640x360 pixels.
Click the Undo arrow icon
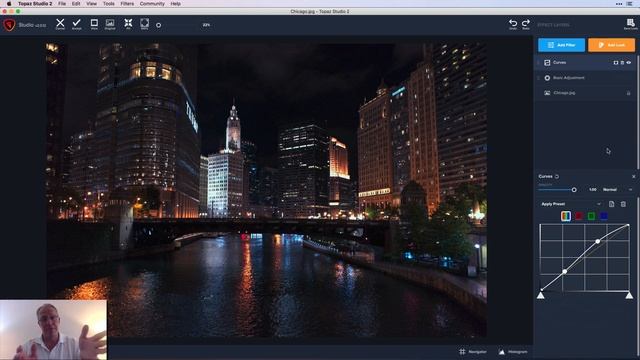513,24
